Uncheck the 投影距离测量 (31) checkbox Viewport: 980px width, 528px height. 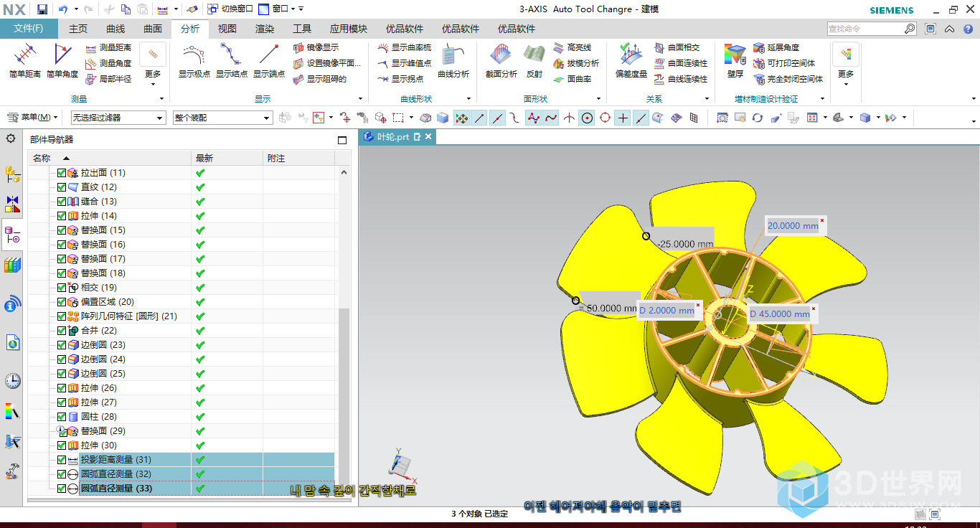click(x=61, y=460)
